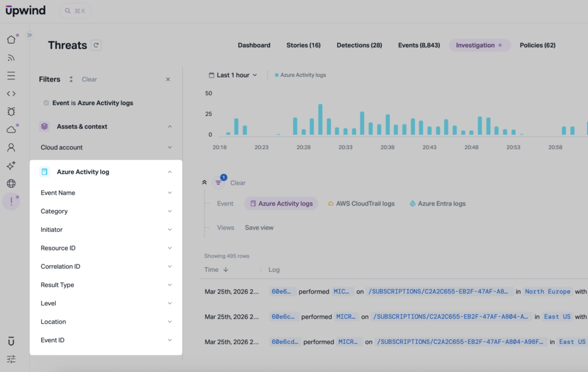
Task: Open the code brackets sidebar icon
Action: pos(11,93)
